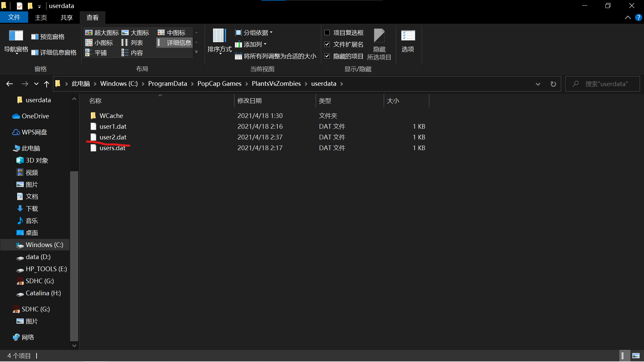This screenshot has width=644, height=362.
Task: Size all columns to fit (将所有列调整为合适的大小)
Action: click(275, 56)
